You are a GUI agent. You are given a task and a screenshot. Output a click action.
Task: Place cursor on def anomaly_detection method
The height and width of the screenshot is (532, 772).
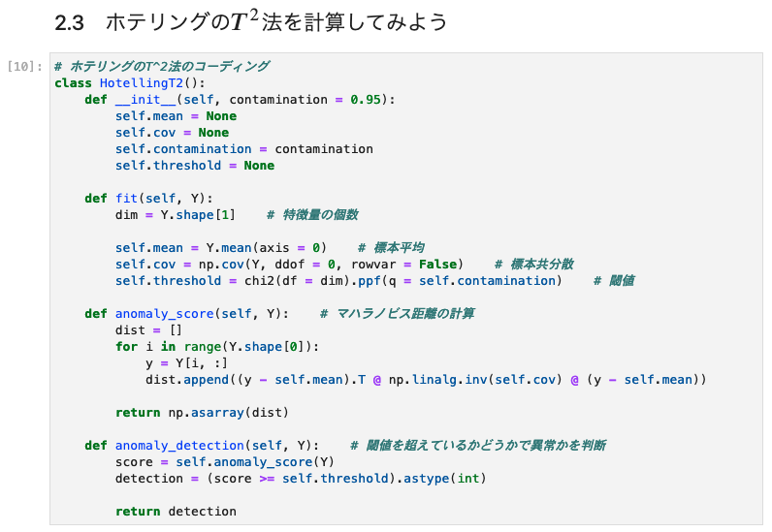tap(202, 446)
